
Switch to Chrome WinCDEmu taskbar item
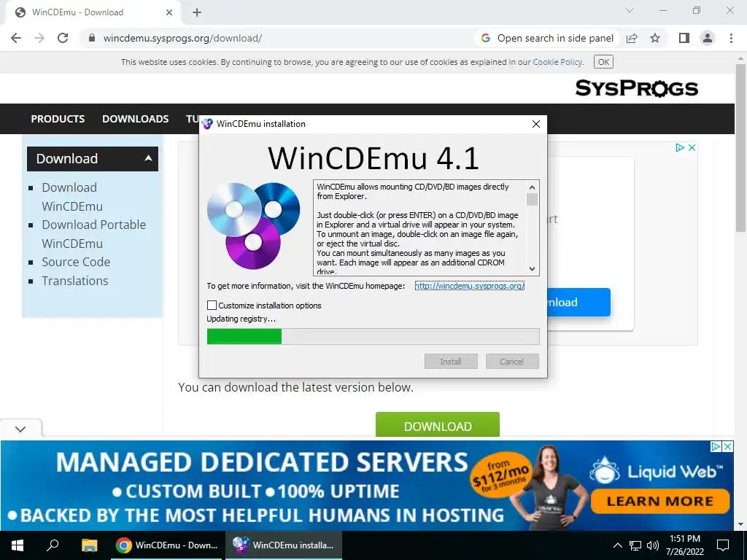[x=167, y=545]
